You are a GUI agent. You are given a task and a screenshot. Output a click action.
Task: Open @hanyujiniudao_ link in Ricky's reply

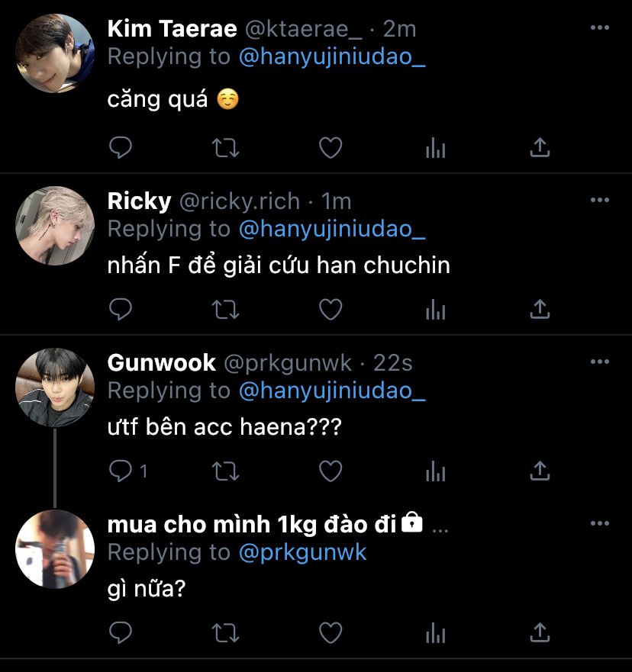click(x=332, y=228)
